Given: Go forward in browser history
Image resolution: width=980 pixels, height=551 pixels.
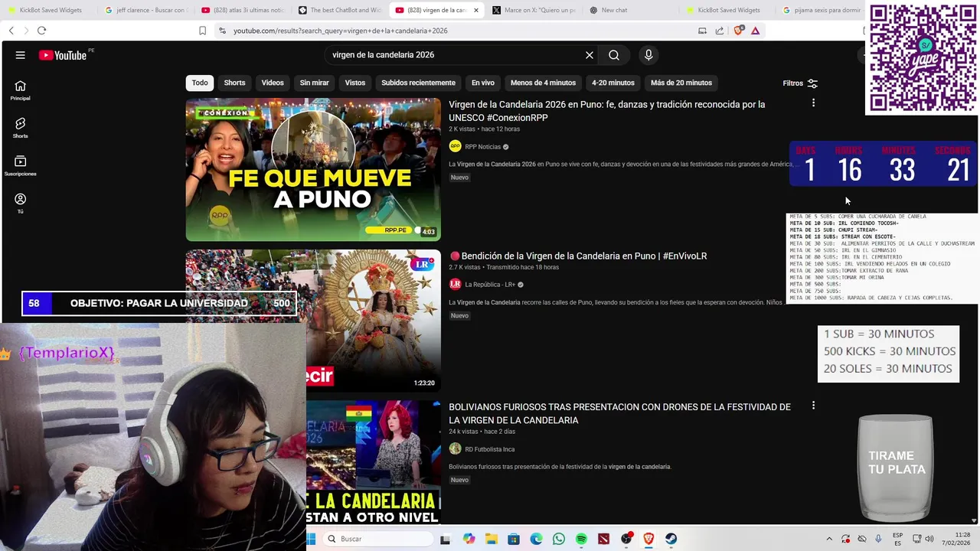Looking at the screenshot, I should click(26, 31).
